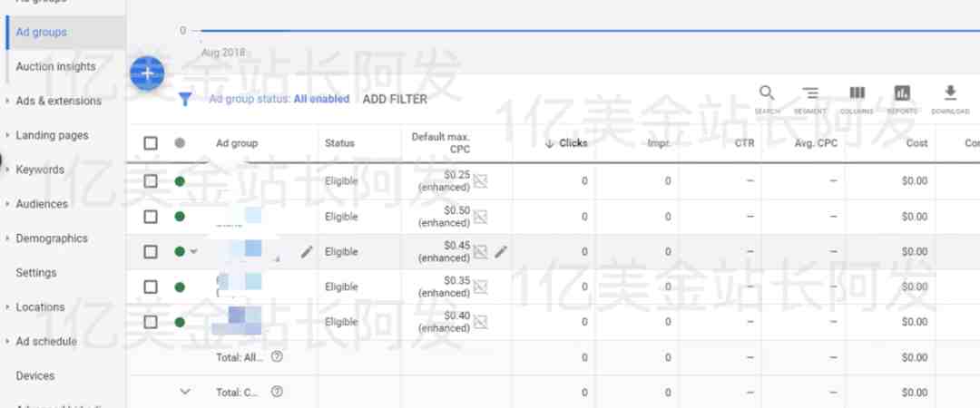This screenshot has height=408, width=980.
Task: Tick the select-all checkbox in table header
Action: coord(151,143)
